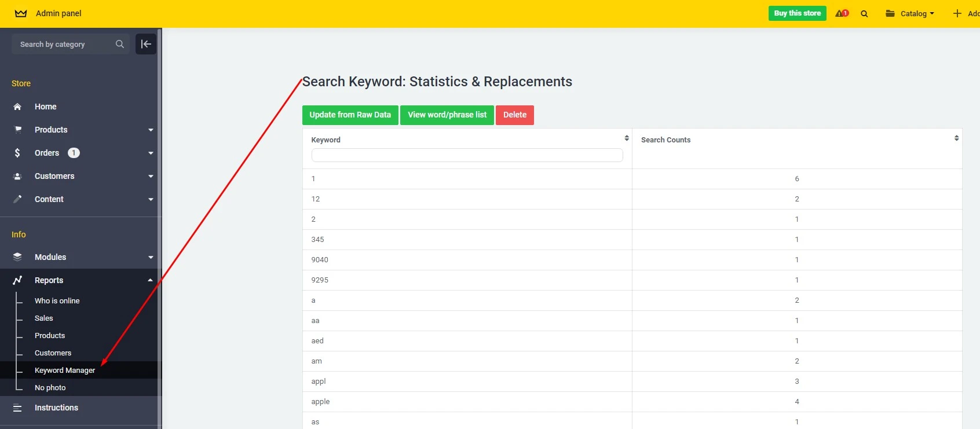The width and height of the screenshot is (980, 429).
Task: Click the Customers people icon
Action: click(17, 176)
